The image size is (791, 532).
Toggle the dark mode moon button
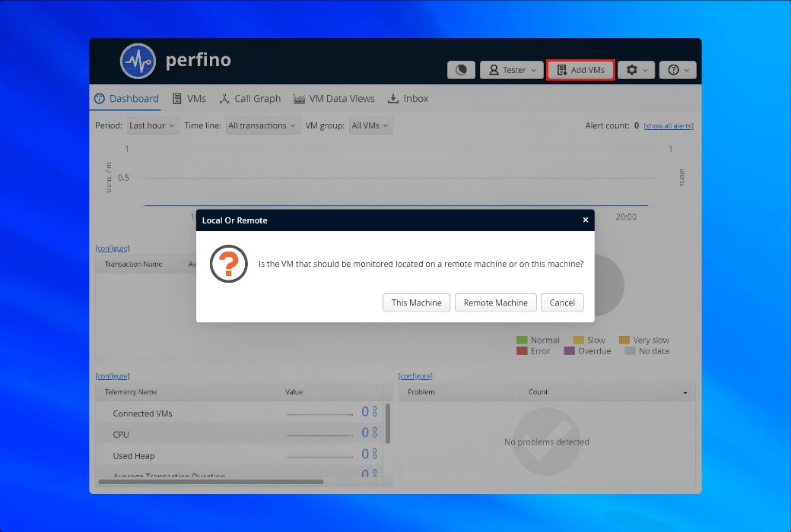461,70
